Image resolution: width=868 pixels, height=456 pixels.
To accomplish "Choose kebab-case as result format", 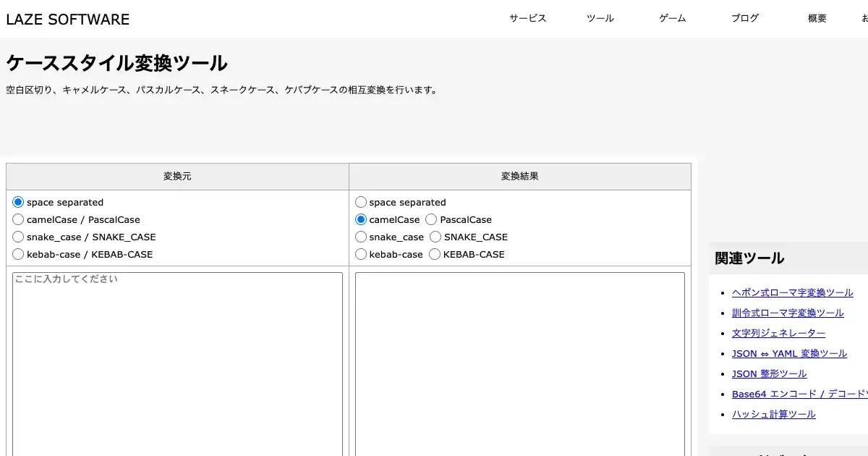I will click(x=361, y=254).
